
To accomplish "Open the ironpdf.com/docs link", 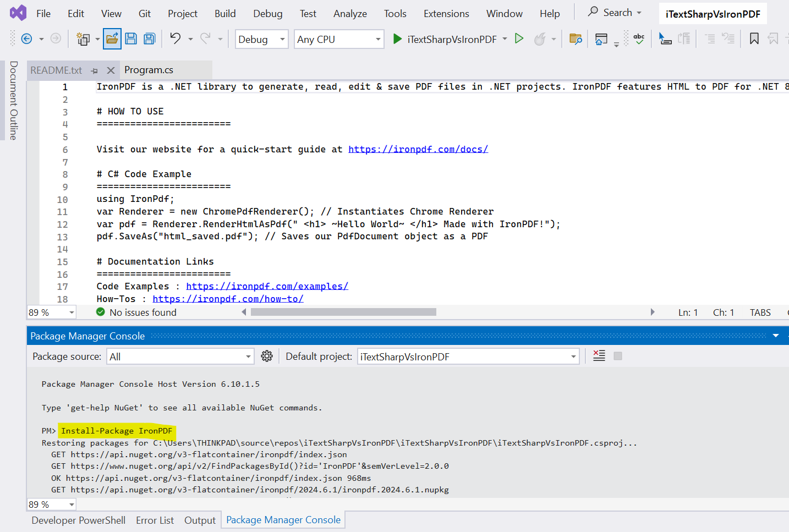I will tap(418, 149).
